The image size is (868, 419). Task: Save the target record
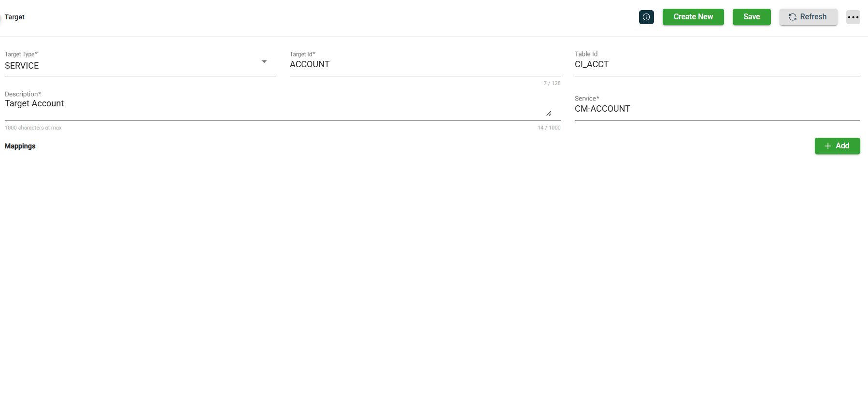pyautogui.click(x=751, y=17)
